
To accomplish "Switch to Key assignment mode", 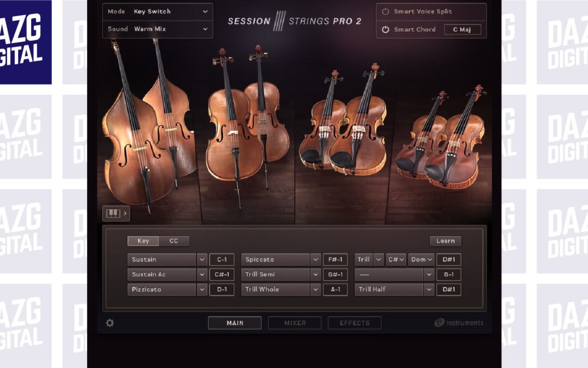I will point(143,241).
